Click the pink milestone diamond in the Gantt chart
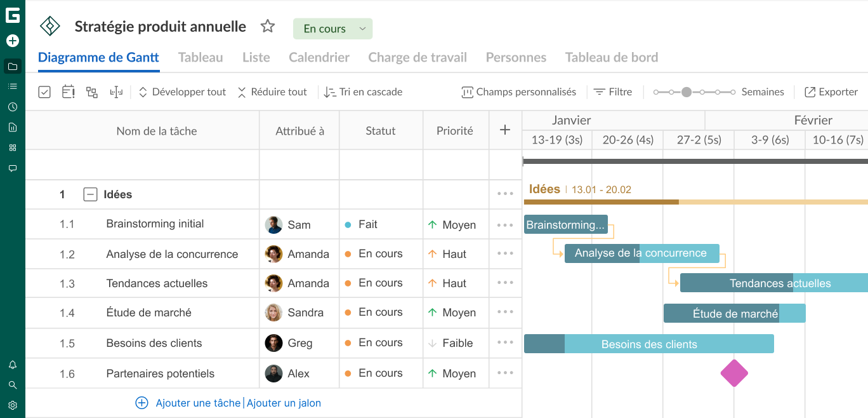 [x=734, y=374]
